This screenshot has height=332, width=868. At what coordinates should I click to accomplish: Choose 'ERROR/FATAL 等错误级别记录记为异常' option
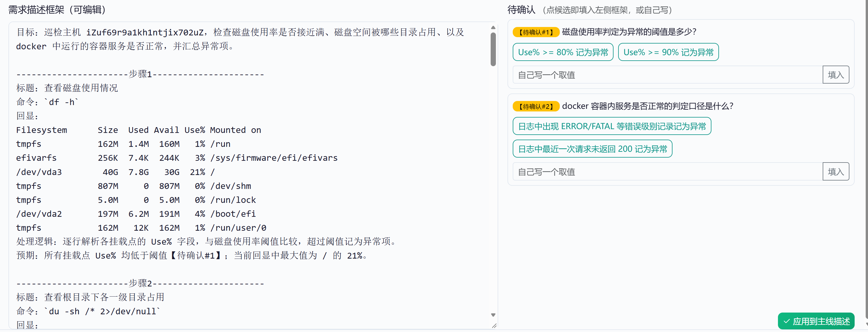click(611, 126)
